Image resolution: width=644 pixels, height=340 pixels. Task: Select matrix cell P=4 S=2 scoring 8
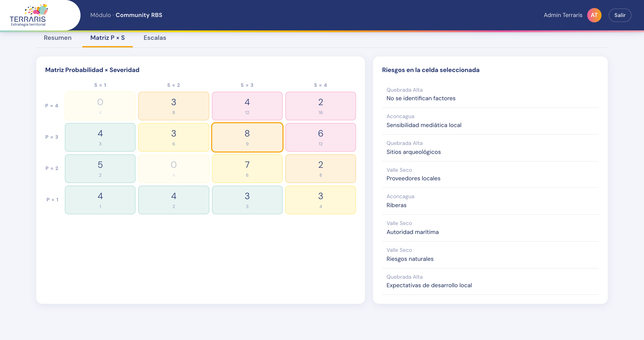[x=174, y=106]
